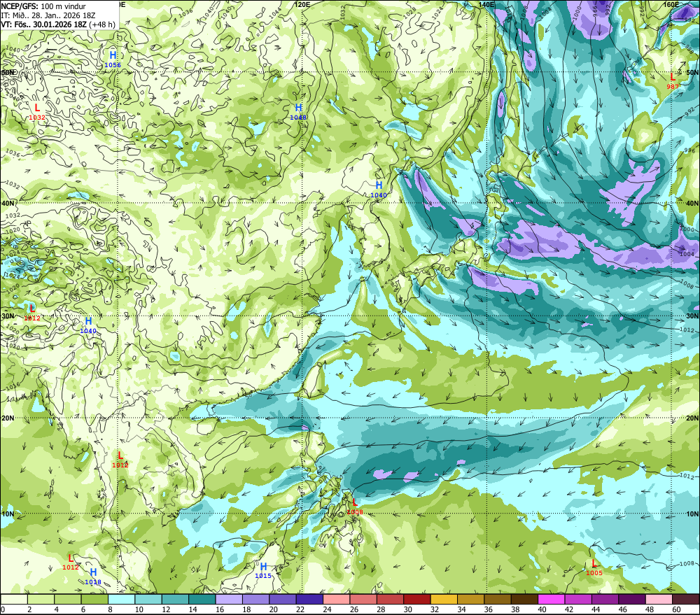Viewport: 700px width, 615px height.
Task: Select the L 987 low pressure marker
Action: pos(673,81)
